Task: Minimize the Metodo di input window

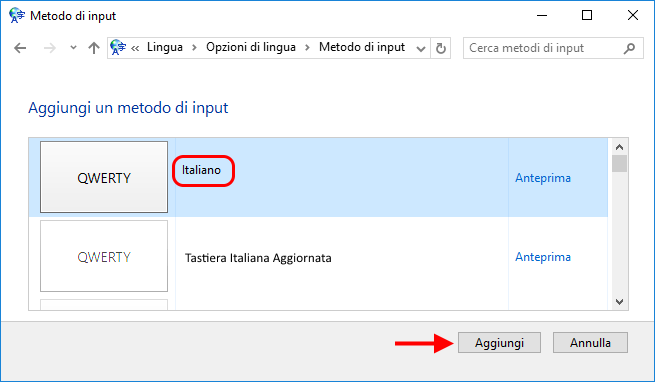Action: [542, 15]
